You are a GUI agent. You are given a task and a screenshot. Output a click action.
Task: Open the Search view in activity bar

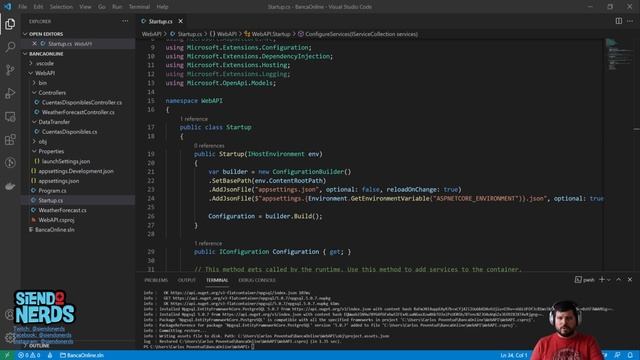[10, 47]
